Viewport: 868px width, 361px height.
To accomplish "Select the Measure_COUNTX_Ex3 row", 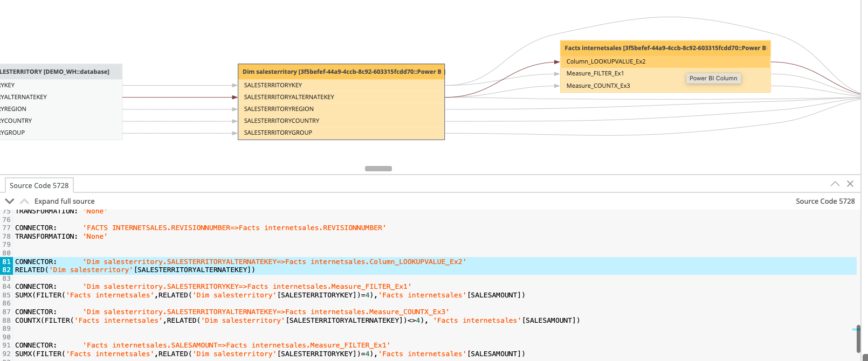I will tap(598, 86).
